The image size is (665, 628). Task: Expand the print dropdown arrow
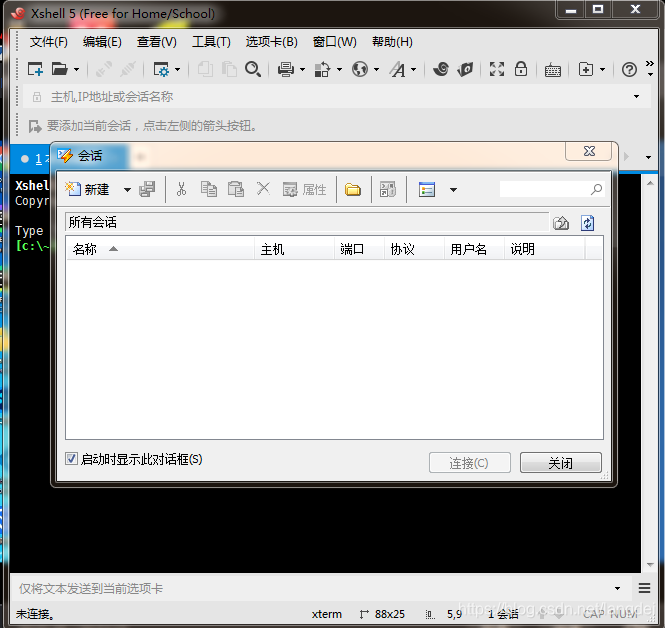tap(302, 69)
